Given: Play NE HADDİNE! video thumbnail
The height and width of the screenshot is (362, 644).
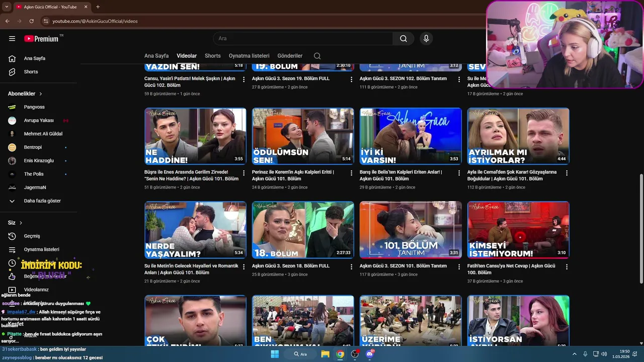Looking at the screenshot, I should pyautogui.click(x=195, y=136).
